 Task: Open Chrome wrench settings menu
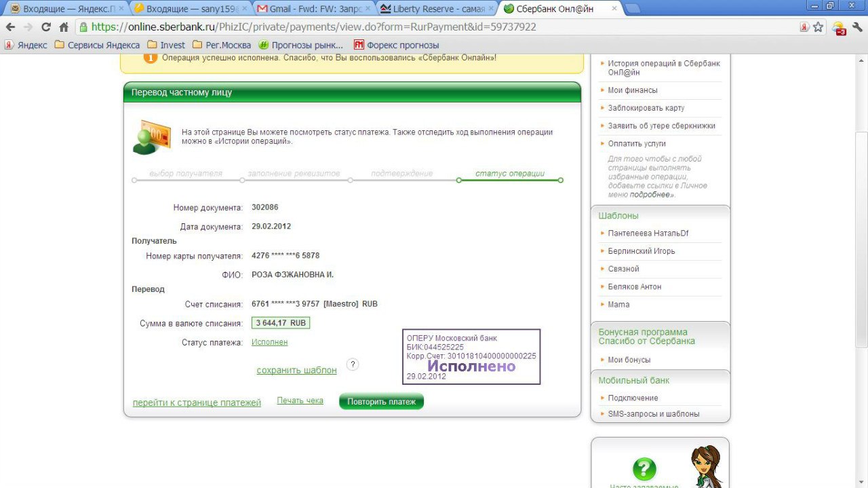[857, 27]
